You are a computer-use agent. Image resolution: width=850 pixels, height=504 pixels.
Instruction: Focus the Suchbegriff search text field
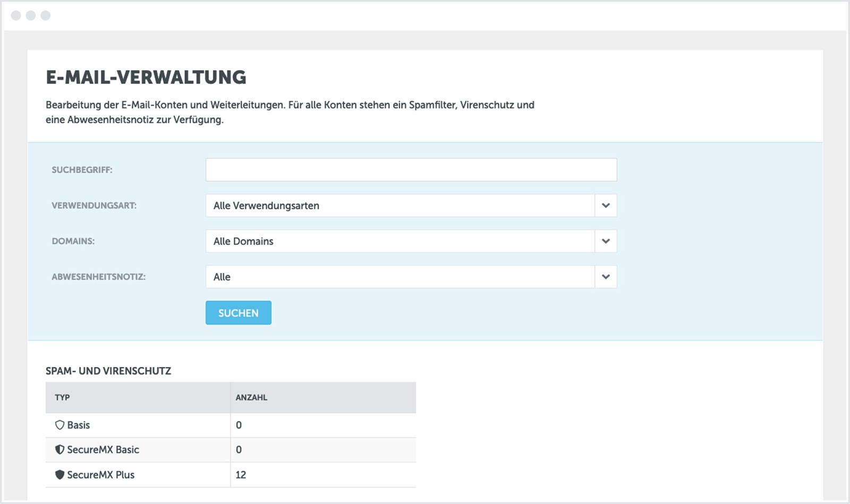coord(411,170)
